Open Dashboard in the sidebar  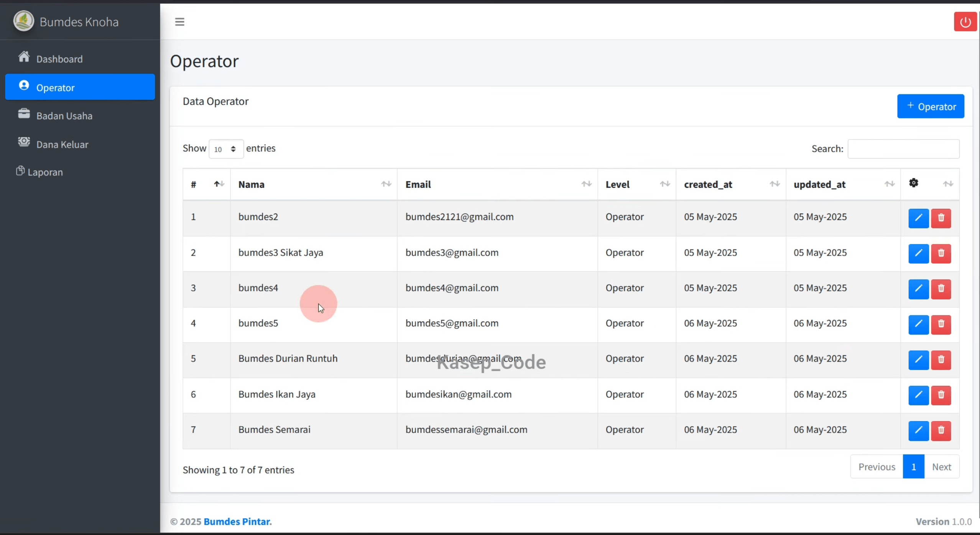[x=80, y=59]
